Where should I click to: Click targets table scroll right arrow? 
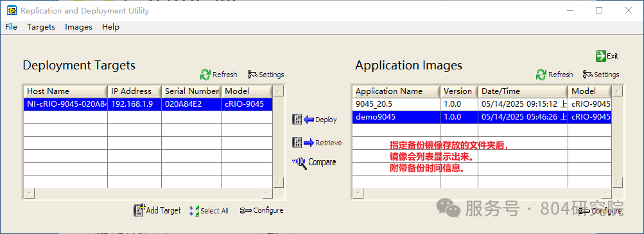point(267,193)
